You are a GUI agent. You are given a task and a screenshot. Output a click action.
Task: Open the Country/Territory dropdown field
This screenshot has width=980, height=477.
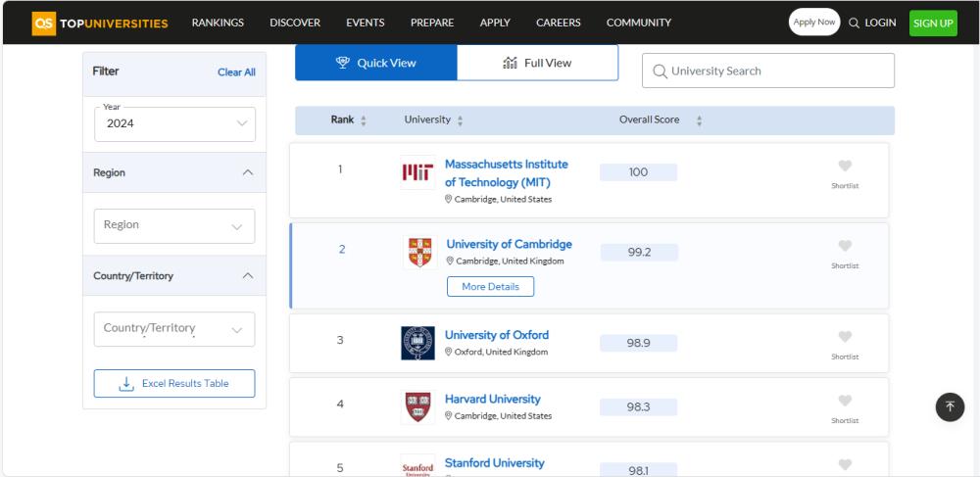pos(174,328)
